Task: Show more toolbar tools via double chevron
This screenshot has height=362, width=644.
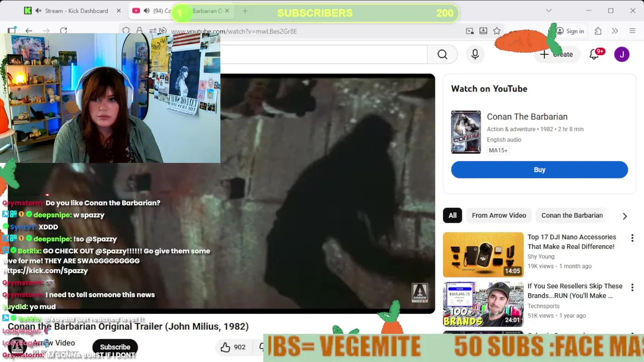Action: [x=615, y=31]
